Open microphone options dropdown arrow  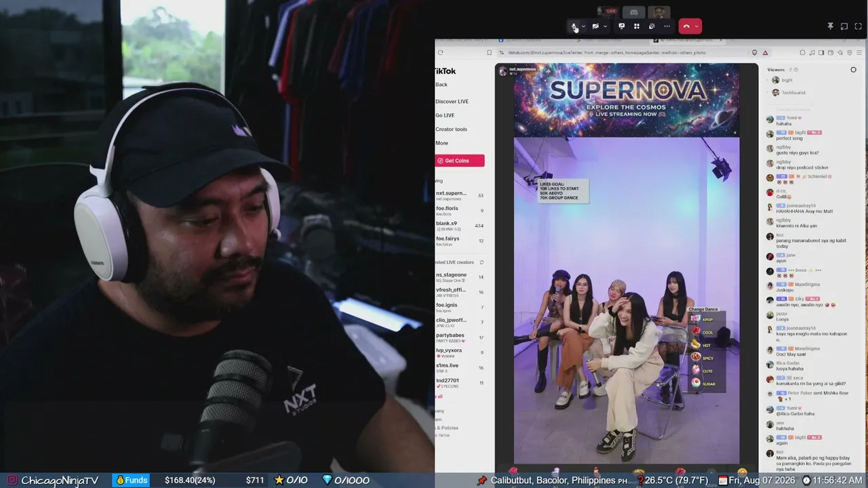point(583,26)
